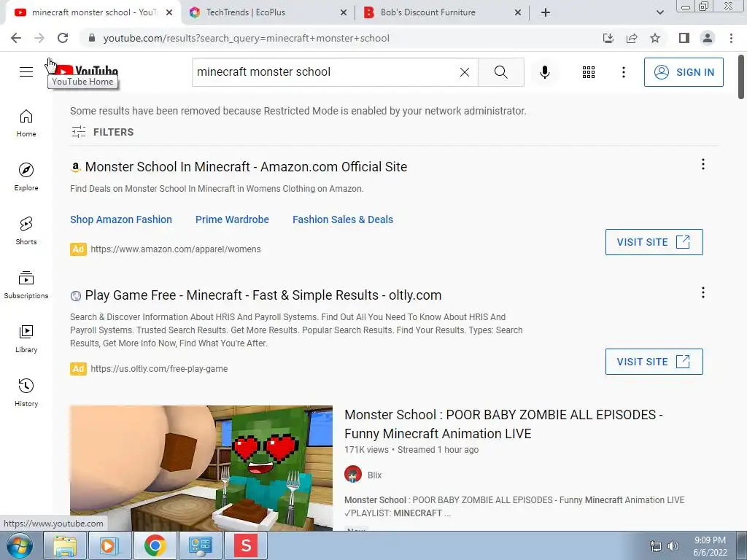Click the share page icon in address bar
This screenshot has height=560, width=747.
(632, 38)
